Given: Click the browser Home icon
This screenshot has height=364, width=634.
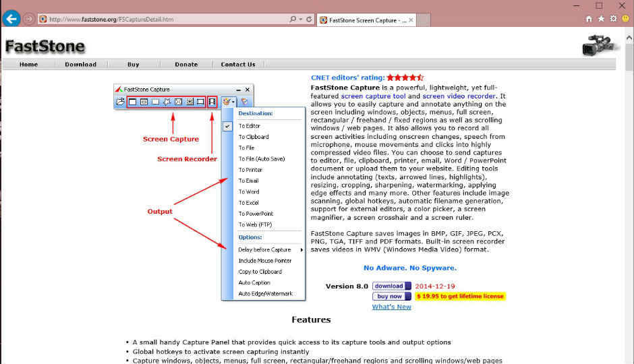Looking at the screenshot, I should coord(589,19).
